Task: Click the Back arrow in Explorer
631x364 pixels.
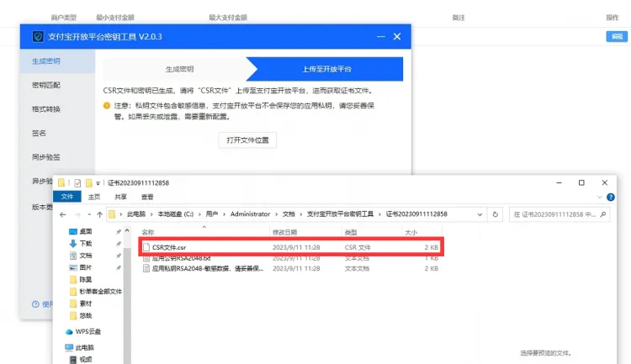Action: [63, 214]
